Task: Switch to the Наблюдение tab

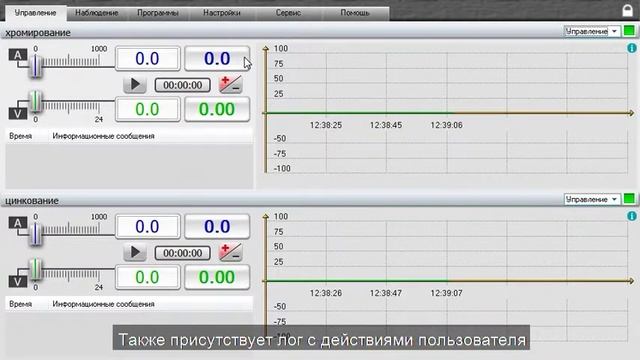Action: [x=97, y=13]
